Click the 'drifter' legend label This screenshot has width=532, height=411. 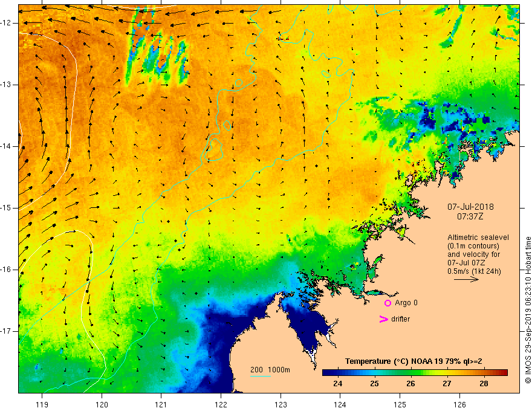[x=400, y=319]
